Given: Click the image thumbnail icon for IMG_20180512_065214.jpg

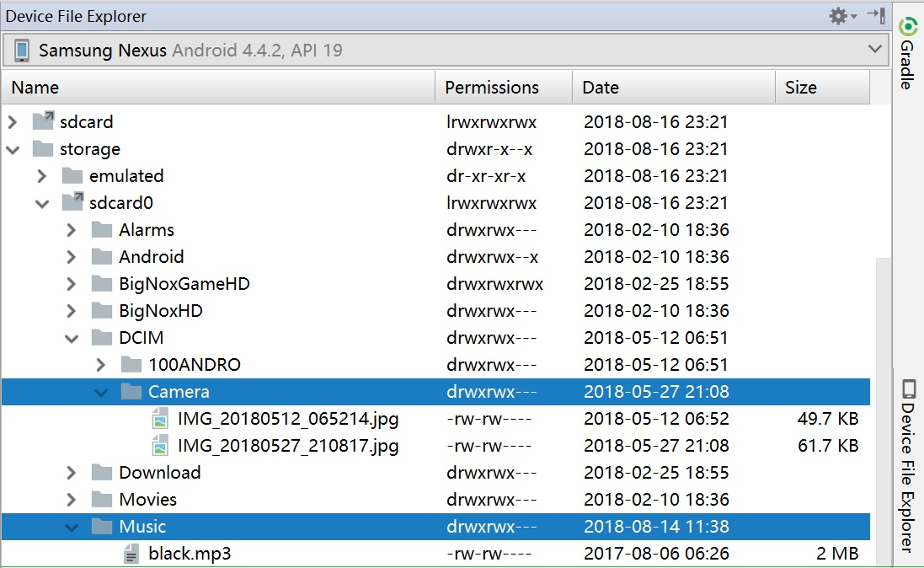Looking at the screenshot, I should [160, 419].
